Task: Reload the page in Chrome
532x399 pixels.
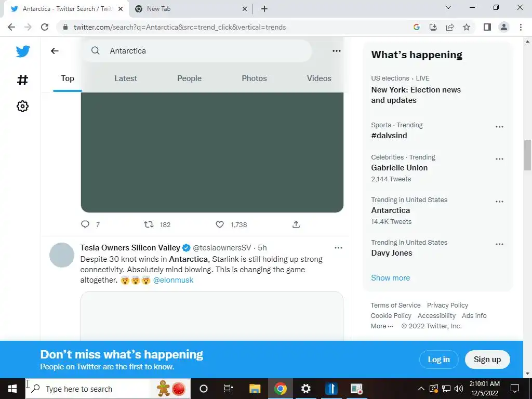Action: click(45, 27)
